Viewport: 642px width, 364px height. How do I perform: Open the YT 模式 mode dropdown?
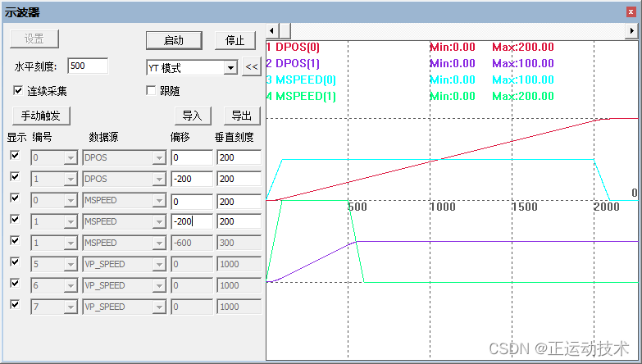coord(230,67)
